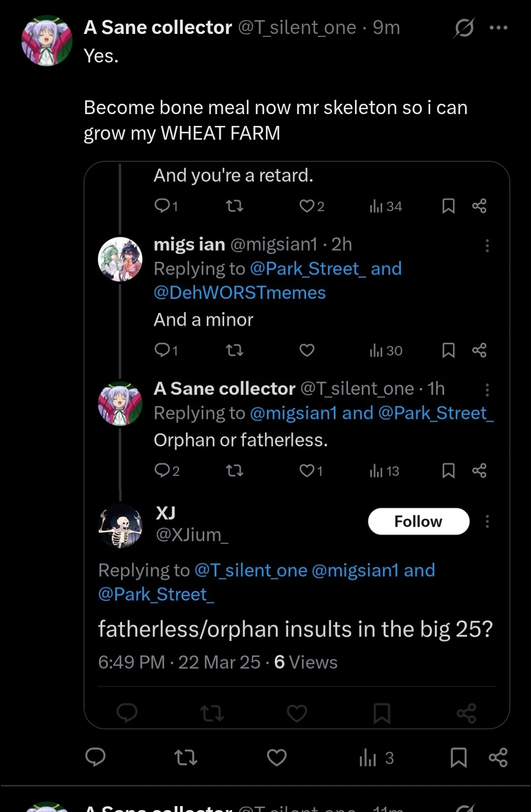The width and height of the screenshot is (531, 812).
Task: Share the "And a minor" reply
Action: click(x=479, y=350)
